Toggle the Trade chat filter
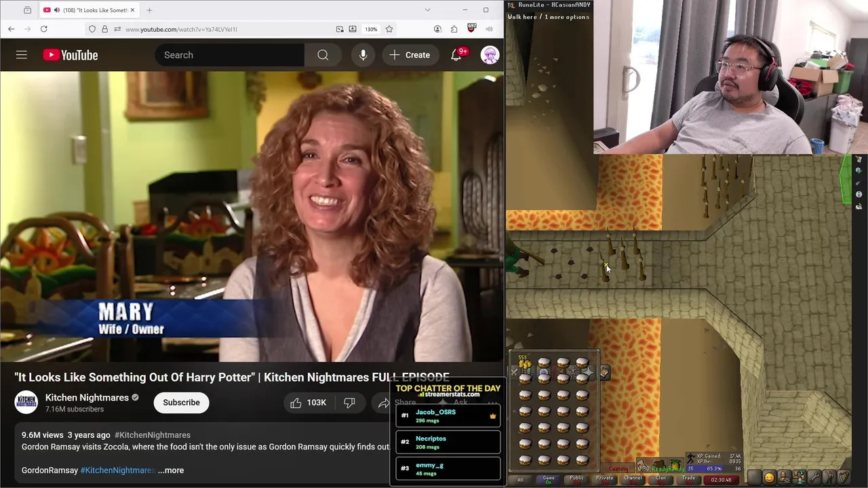The width and height of the screenshot is (868, 488). click(689, 479)
